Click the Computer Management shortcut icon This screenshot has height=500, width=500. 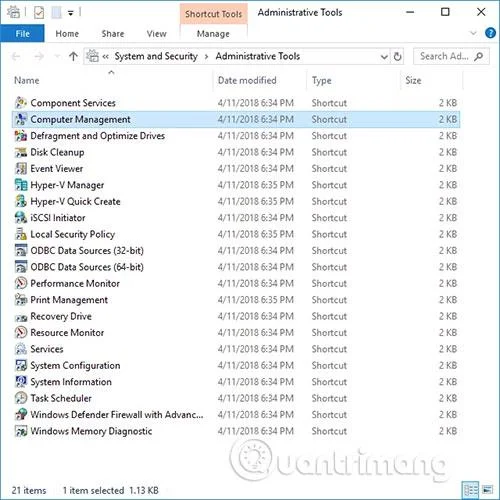[x=21, y=119]
